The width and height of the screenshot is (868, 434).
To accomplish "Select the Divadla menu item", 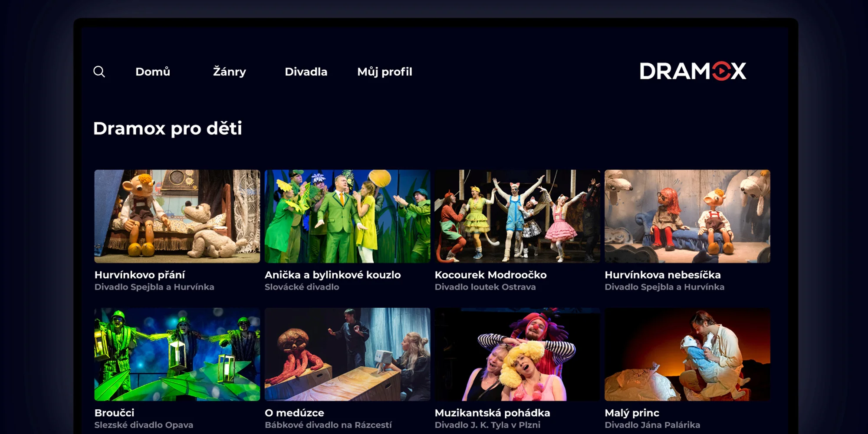I will click(x=306, y=72).
